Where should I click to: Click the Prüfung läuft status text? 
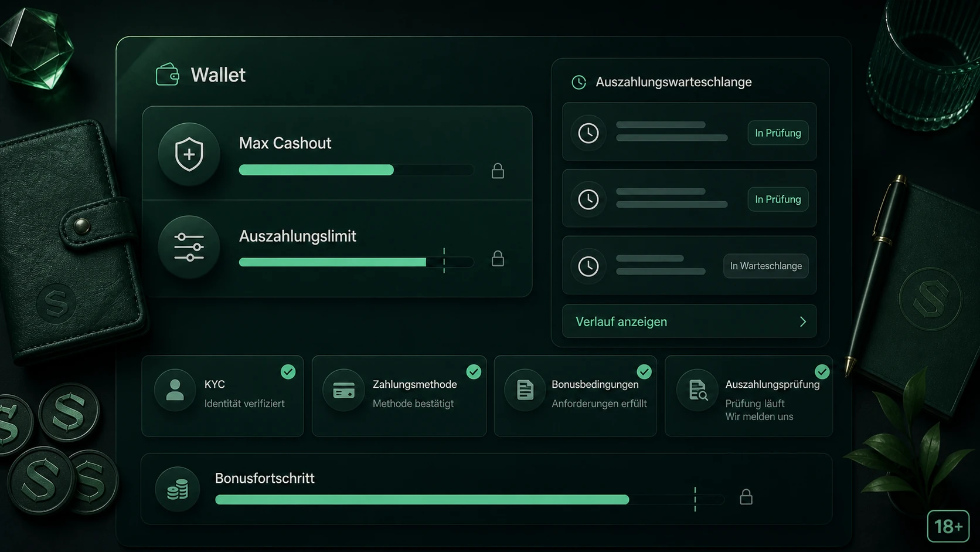click(x=755, y=404)
